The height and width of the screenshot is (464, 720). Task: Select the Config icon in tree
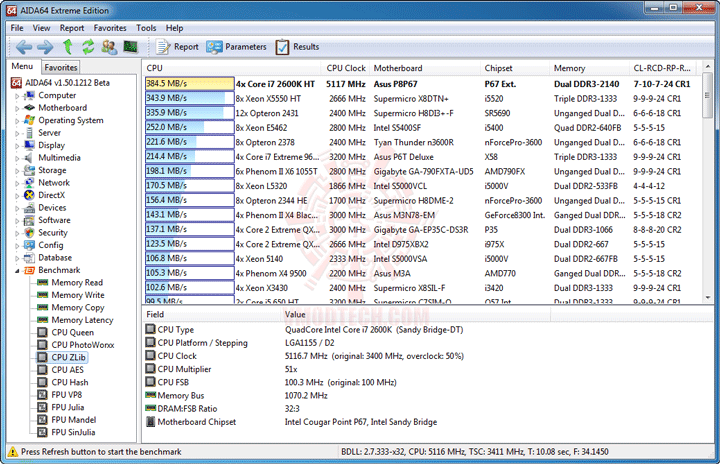pos(29,245)
